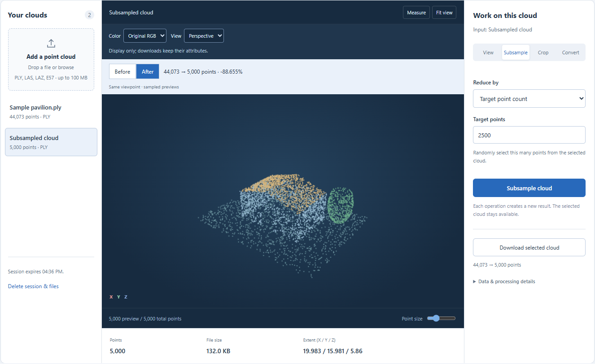This screenshot has width=595, height=364.
Task: Click the Target points input field
Action: tap(529, 135)
